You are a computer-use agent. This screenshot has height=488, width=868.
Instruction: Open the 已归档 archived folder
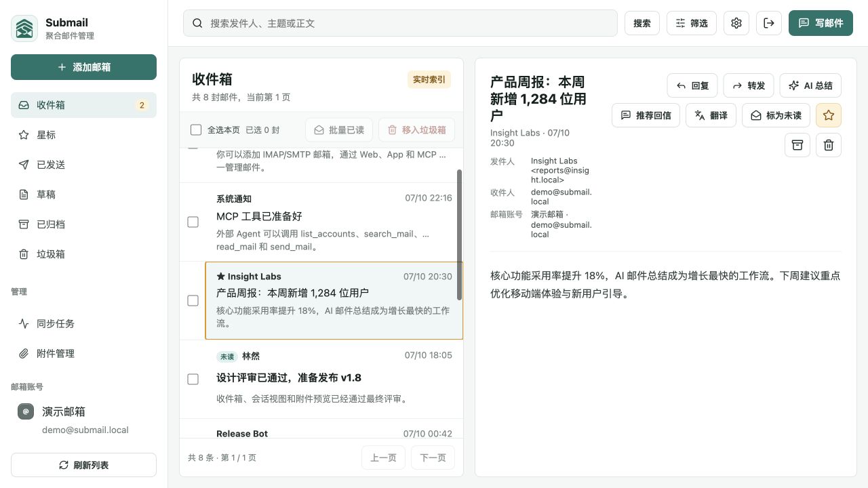point(83,224)
